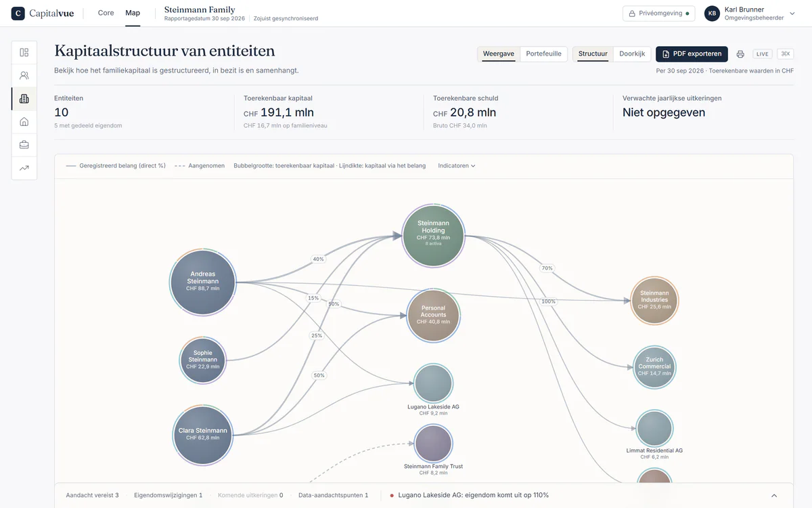Image resolution: width=812 pixels, height=508 pixels.
Task: Expand the bottom attention panel chevron
Action: point(774,496)
